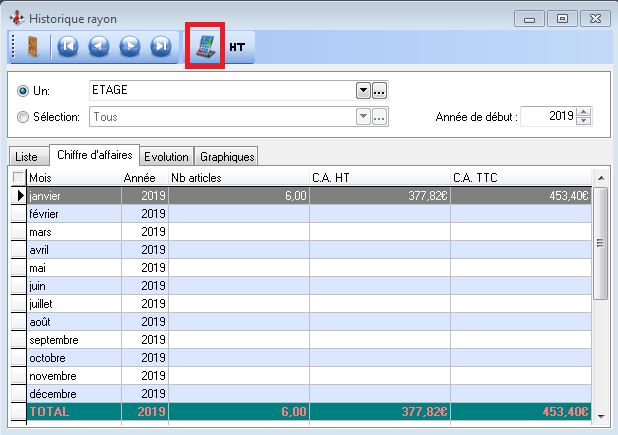Expand the ETAGE dropdown list
Screen dimensions: 618x435
(363, 91)
